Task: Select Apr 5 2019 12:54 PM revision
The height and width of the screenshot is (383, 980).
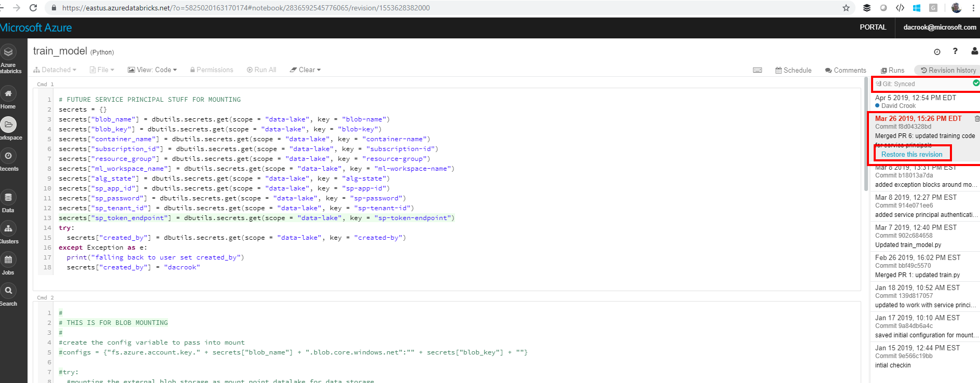Action: tap(925, 101)
